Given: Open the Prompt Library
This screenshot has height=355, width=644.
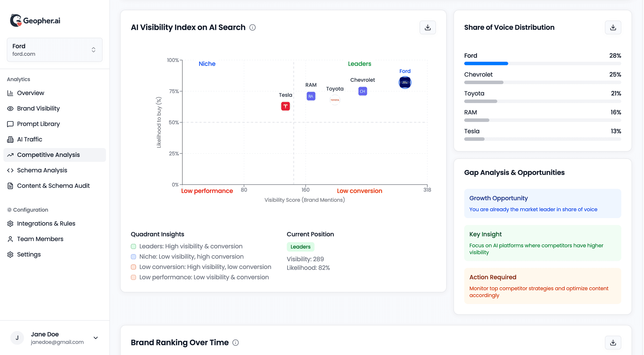Looking at the screenshot, I should click(x=38, y=124).
